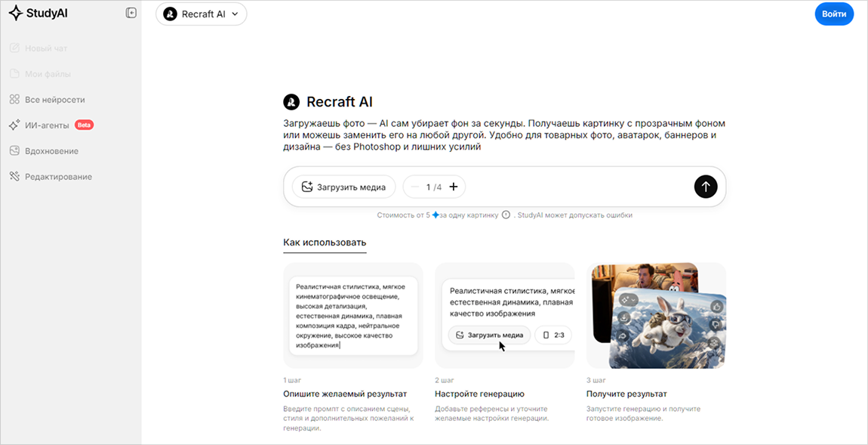Collapse the sidebar panel icon

(x=131, y=13)
